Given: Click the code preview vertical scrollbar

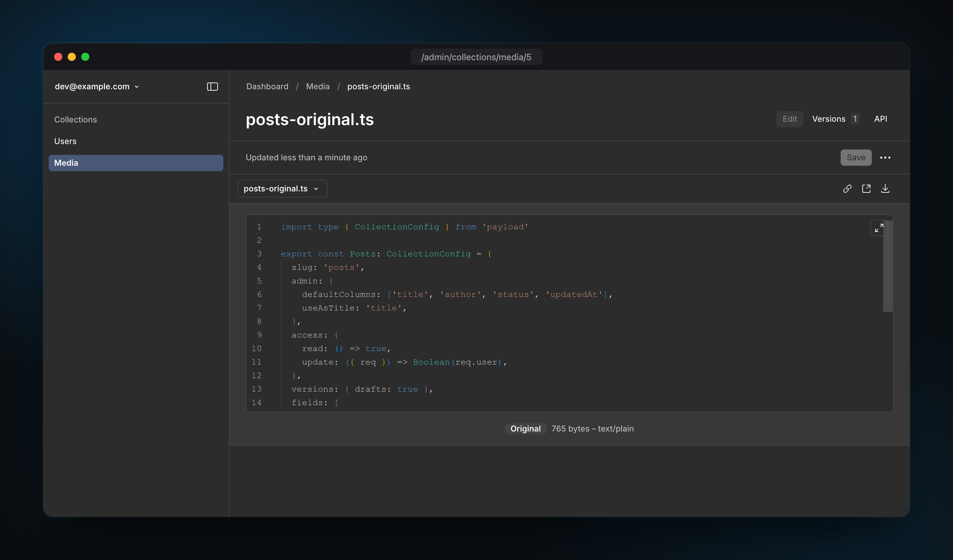Looking at the screenshot, I should (888, 266).
